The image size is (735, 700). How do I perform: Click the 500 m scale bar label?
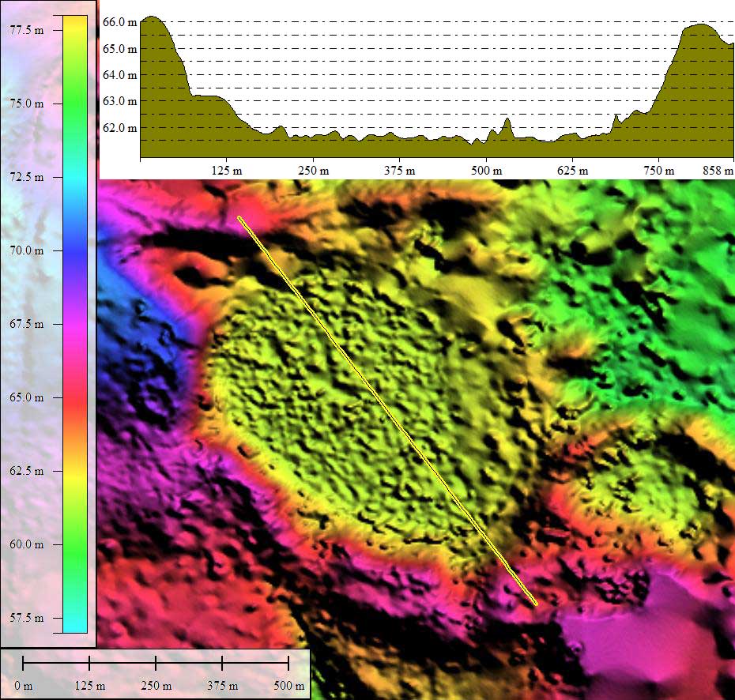(x=289, y=686)
